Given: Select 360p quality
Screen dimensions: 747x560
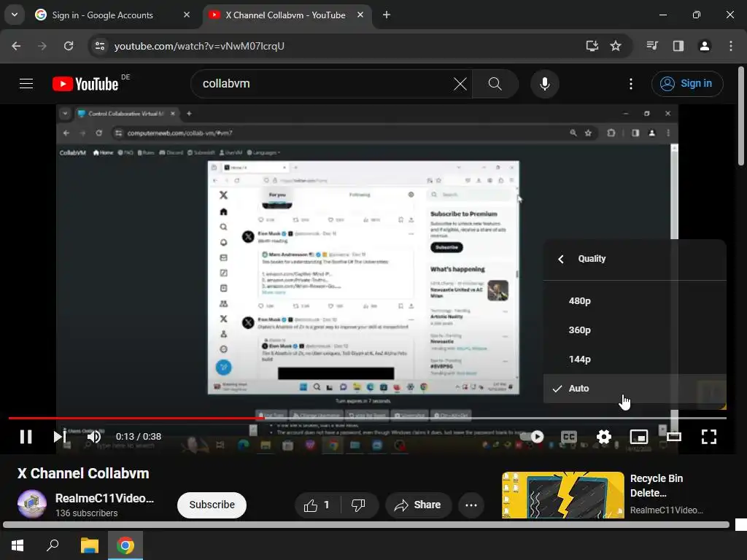Looking at the screenshot, I should pyautogui.click(x=635, y=330).
